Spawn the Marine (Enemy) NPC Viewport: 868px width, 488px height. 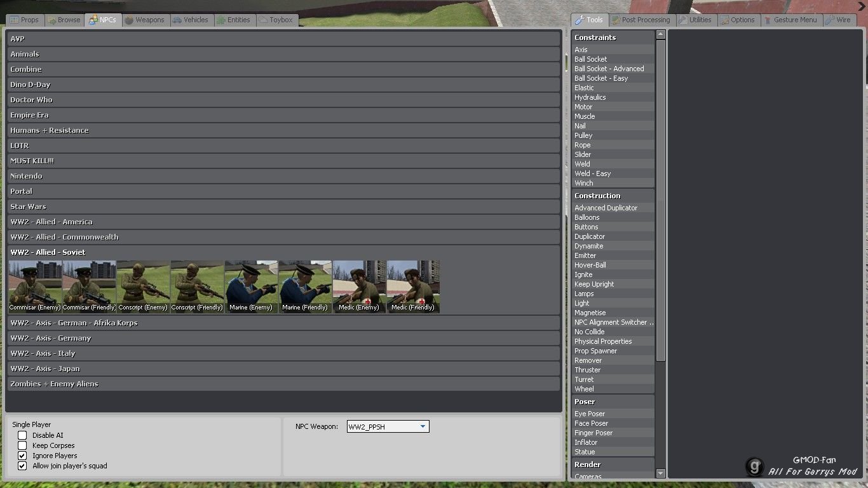coord(251,287)
